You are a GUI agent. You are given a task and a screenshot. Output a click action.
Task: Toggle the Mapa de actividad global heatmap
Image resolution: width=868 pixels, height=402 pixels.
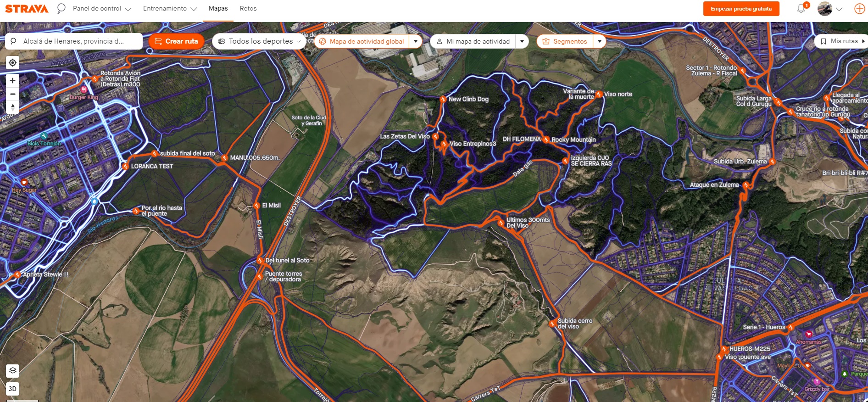click(x=362, y=41)
